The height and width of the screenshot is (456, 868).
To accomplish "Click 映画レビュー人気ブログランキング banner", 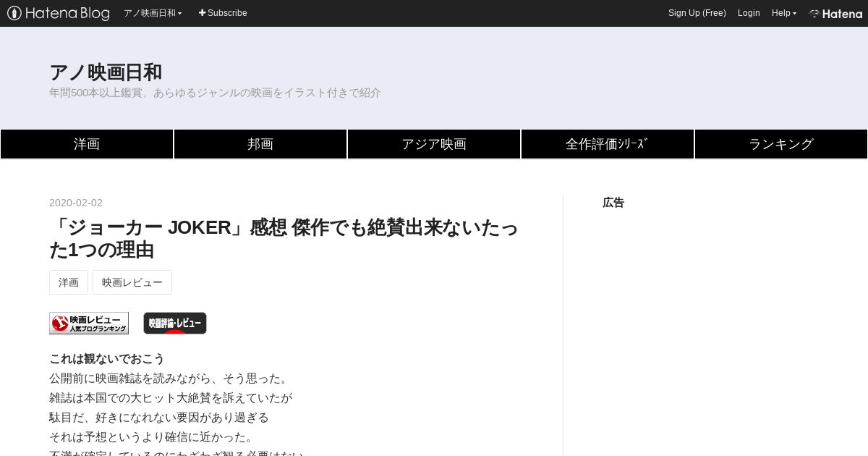I will click(x=89, y=323).
